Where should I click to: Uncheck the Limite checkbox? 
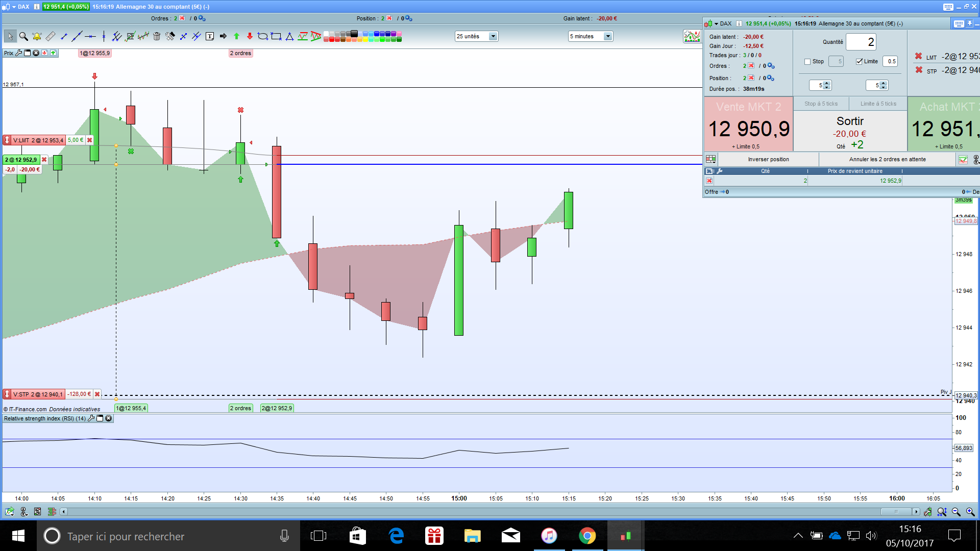click(x=860, y=62)
